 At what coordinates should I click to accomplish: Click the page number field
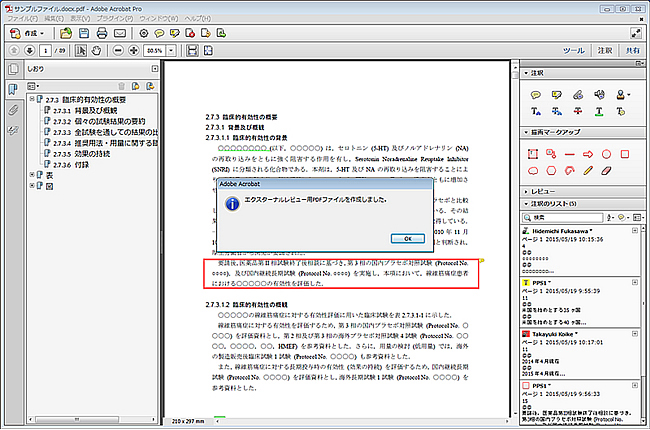pos(45,51)
